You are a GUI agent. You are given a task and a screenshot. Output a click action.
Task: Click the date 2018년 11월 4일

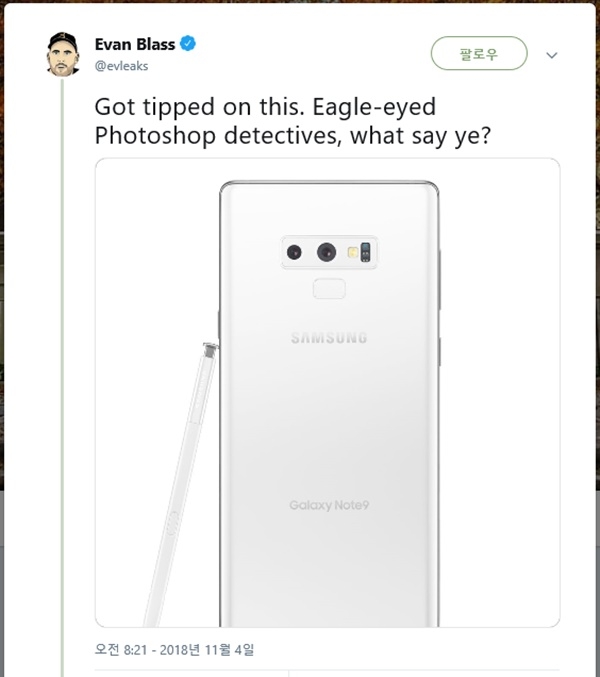209,650
